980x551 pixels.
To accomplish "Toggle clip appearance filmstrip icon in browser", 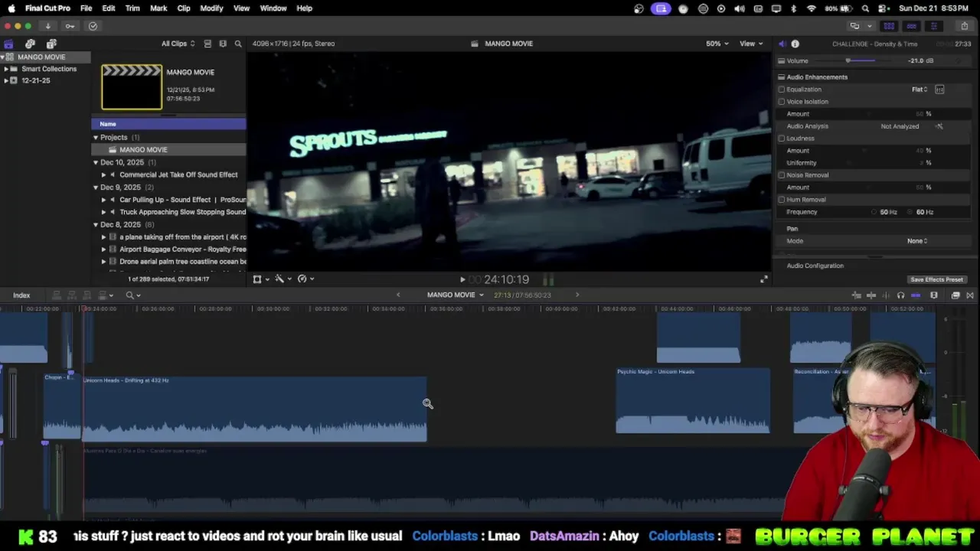I will pos(223,44).
